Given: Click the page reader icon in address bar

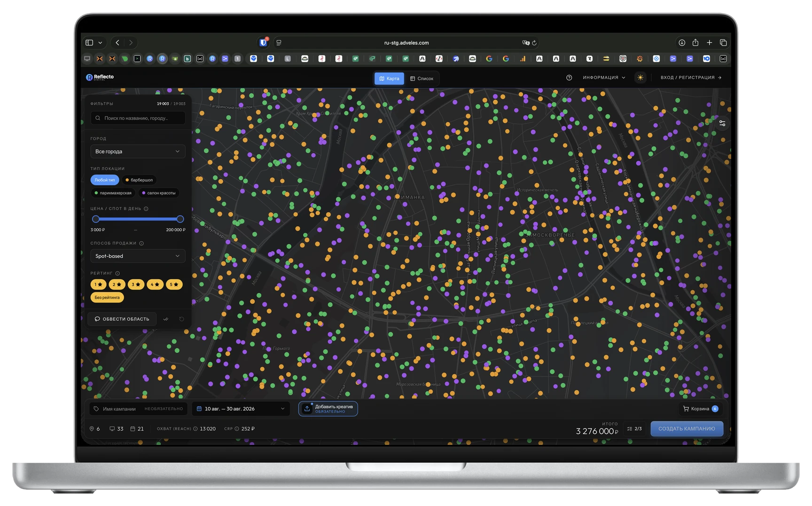Looking at the screenshot, I should click(x=279, y=43).
